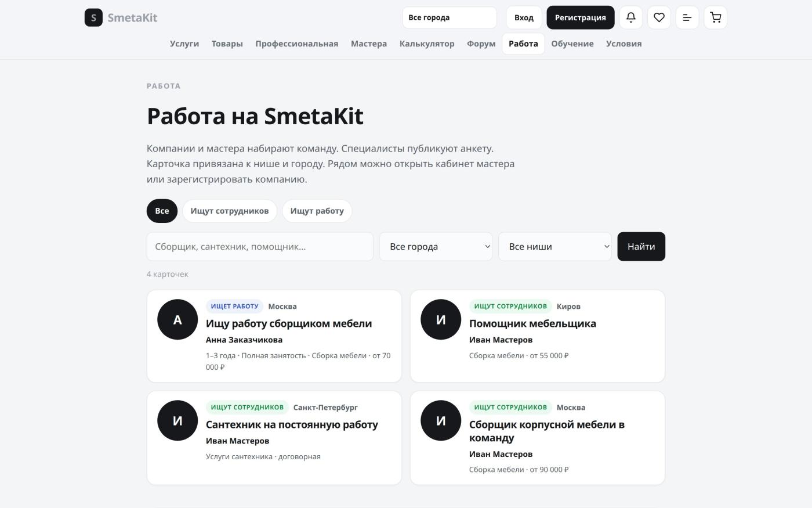Filter by Ищут сотрудников
Viewport: 812px width, 508px height.
pyautogui.click(x=230, y=211)
